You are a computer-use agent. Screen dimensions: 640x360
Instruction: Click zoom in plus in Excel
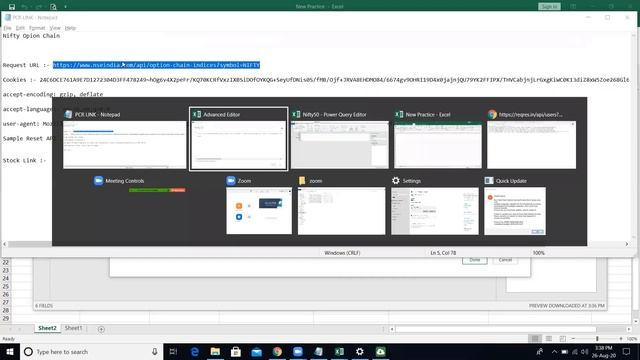(621, 339)
